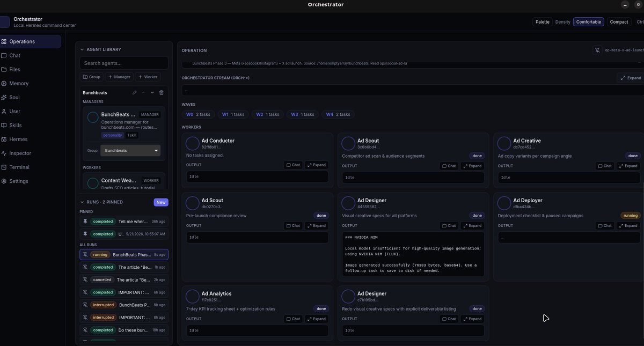Unpin the 'Tell me wher...' run

[x=85, y=221]
